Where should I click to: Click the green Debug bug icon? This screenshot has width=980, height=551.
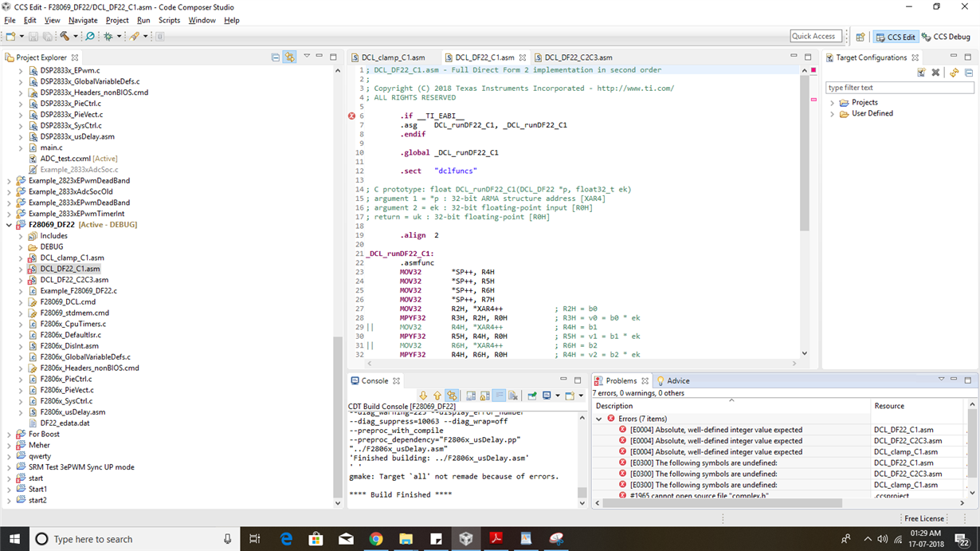coord(108,36)
